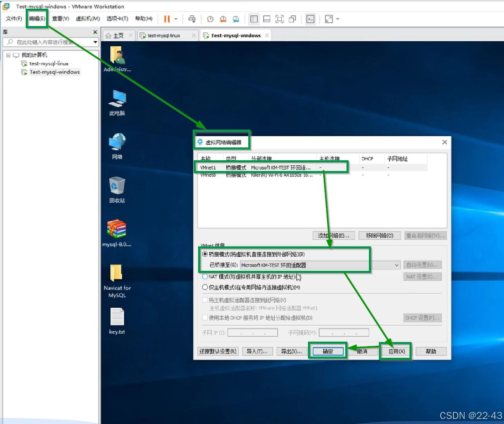Viewport: 504px width, 424px height.
Task: Select the VMnet1 row in network list
Action: coord(312,168)
